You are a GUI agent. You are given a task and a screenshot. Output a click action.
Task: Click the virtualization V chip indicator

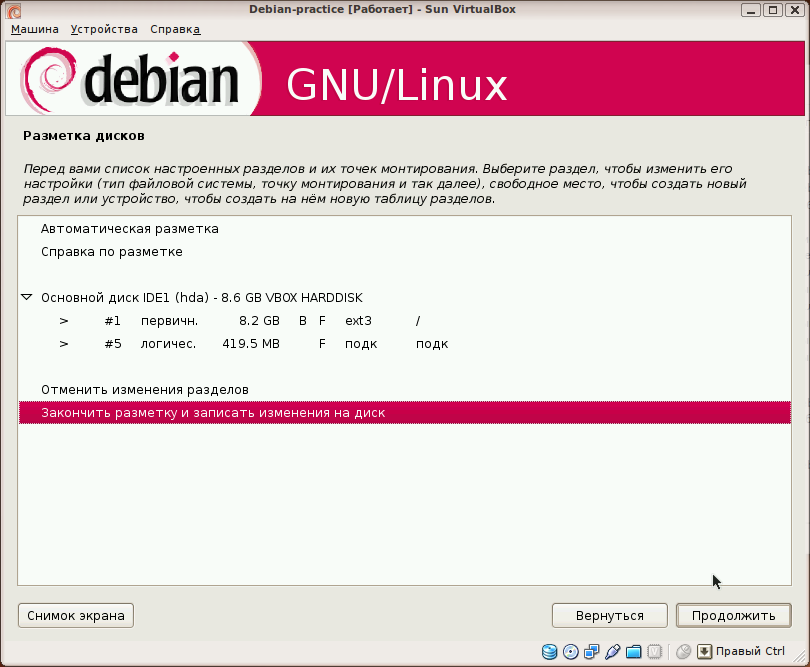[x=655, y=652]
